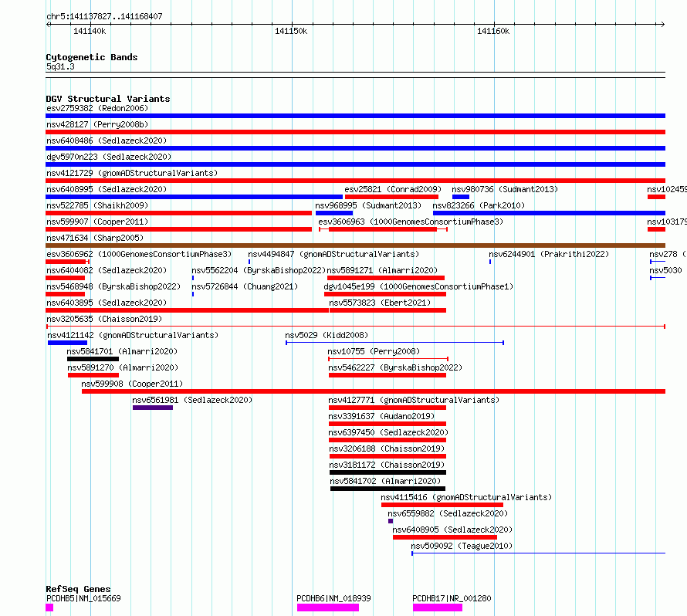Screen dimensions: 687x616
Task: Click nsv599907 (Cooper2011) label
Action: tap(97, 222)
